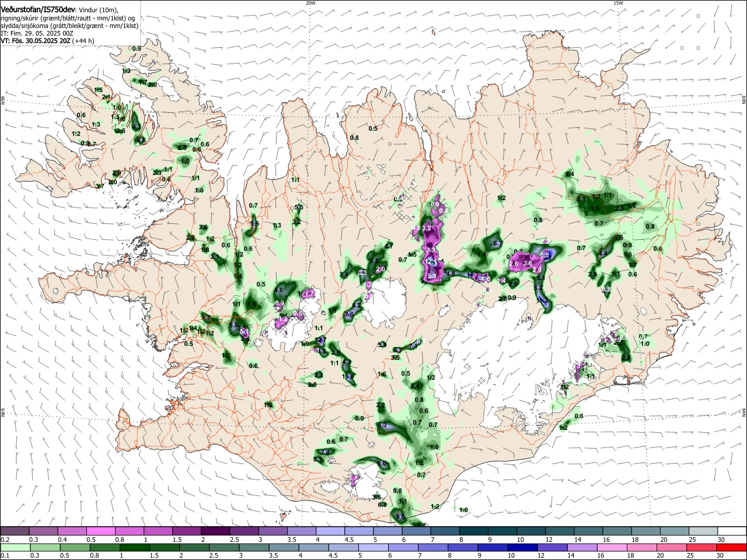The height and width of the screenshot is (560, 747).
Task: Click the bottom-row legend swatch between 20 and 25
Action: click(x=672, y=547)
